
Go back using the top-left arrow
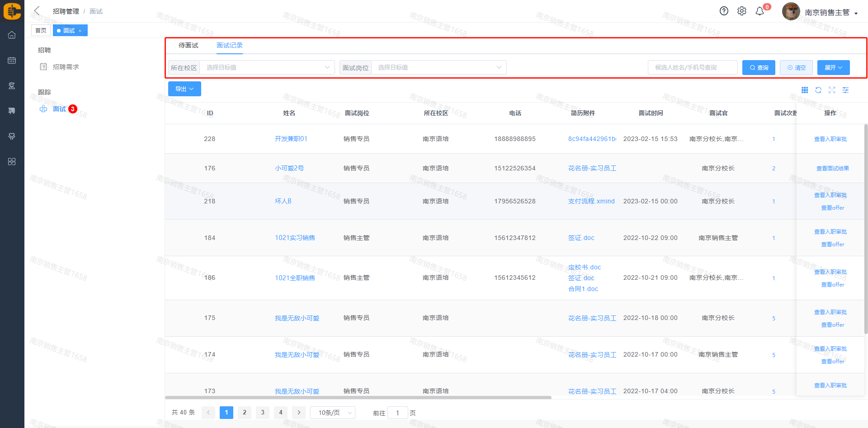37,11
